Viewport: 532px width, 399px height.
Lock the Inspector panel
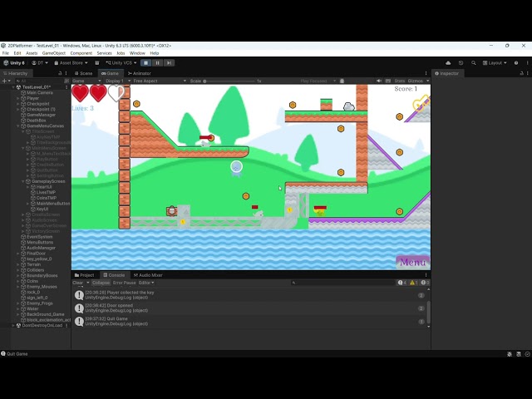coord(522,73)
